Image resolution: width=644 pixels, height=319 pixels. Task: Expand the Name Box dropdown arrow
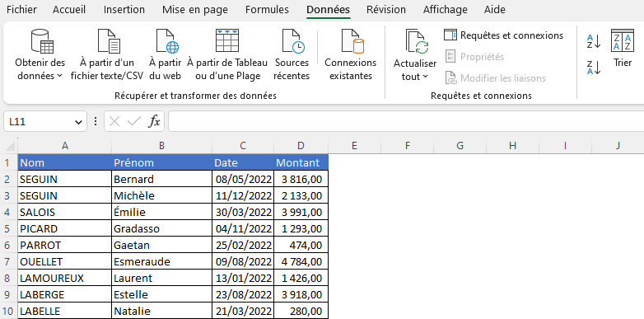tap(78, 122)
